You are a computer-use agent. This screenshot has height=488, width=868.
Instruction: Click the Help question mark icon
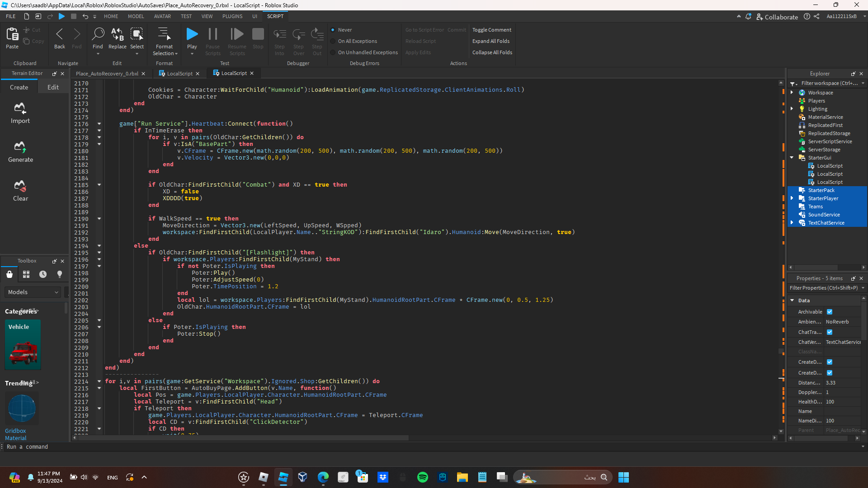(x=807, y=16)
